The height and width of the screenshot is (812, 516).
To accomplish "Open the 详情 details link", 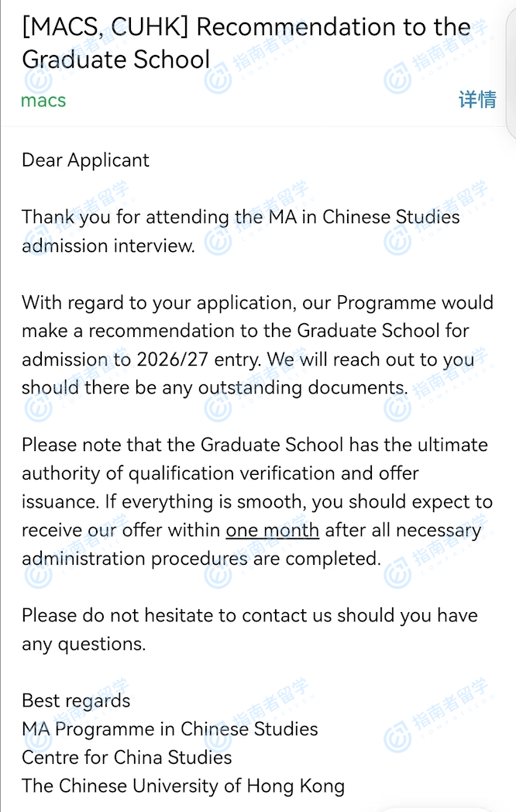I will 476,100.
